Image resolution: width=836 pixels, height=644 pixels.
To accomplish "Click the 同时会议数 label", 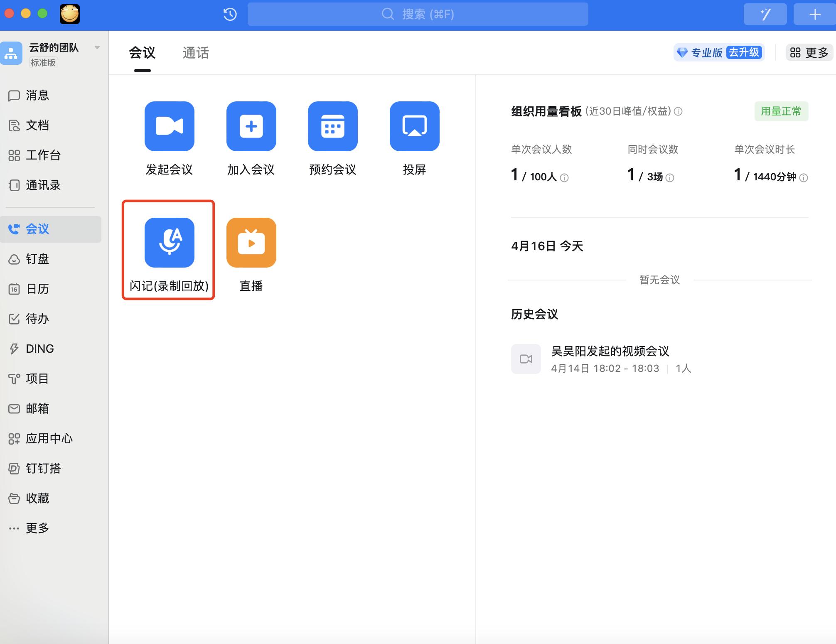I will click(x=653, y=149).
